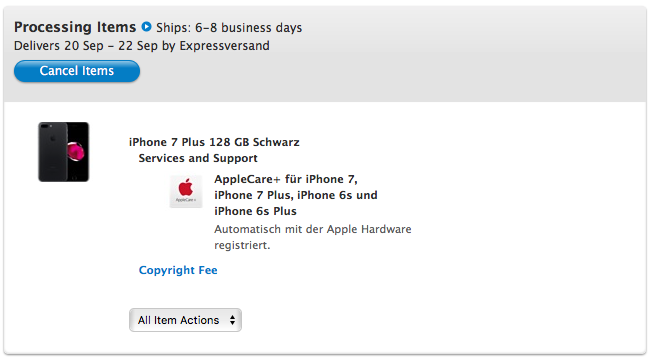This screenshot has height=360, width=650.
Task: Click the Services and Support heading
Action: pyautogui.click(x=198, y=158)
